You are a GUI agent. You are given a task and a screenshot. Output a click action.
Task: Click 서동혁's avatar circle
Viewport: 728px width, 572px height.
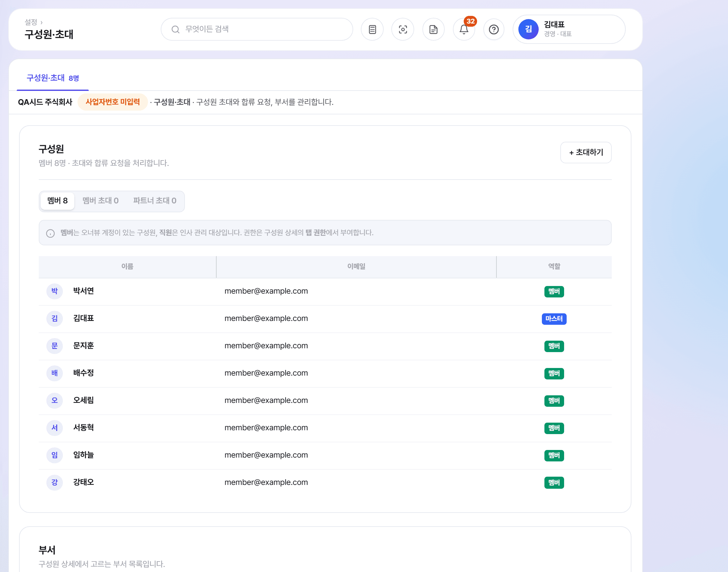55,428
